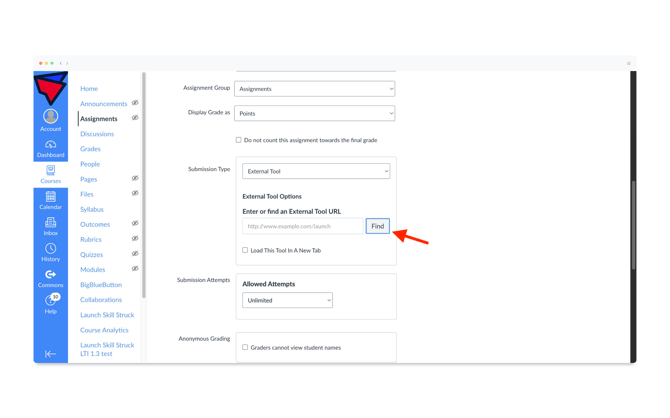Viewport: 670px width, 418px height.
Task: Click browser back arrow
Action: (x=61, y=63)
